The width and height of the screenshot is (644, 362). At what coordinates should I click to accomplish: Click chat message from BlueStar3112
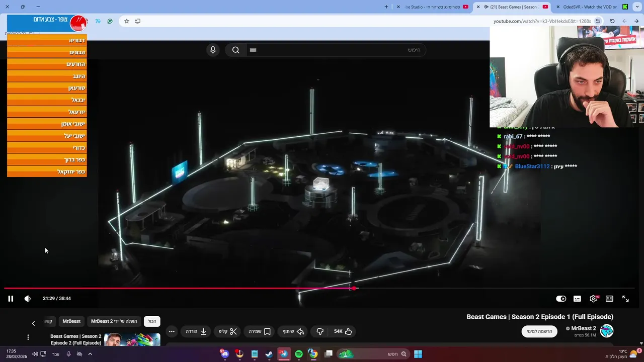537,166
